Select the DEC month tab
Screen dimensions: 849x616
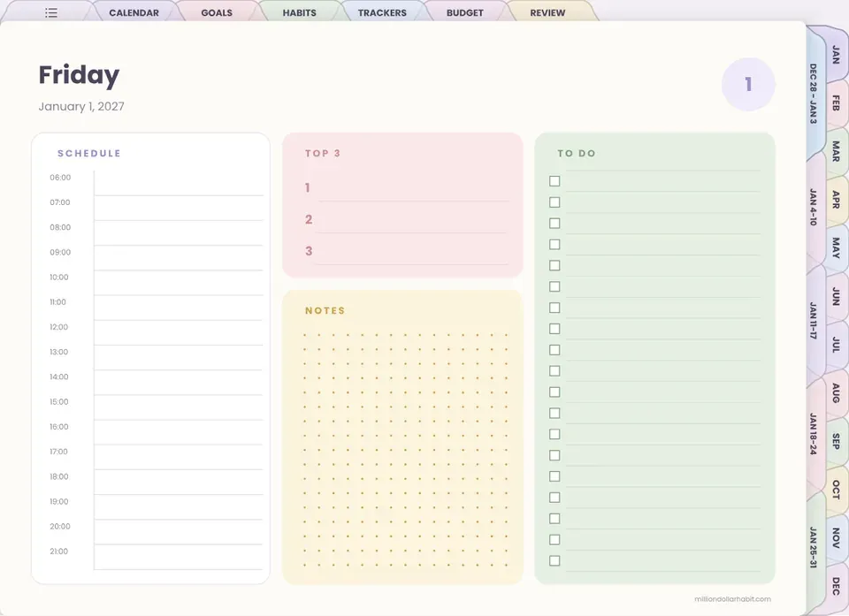coord(836,586)
